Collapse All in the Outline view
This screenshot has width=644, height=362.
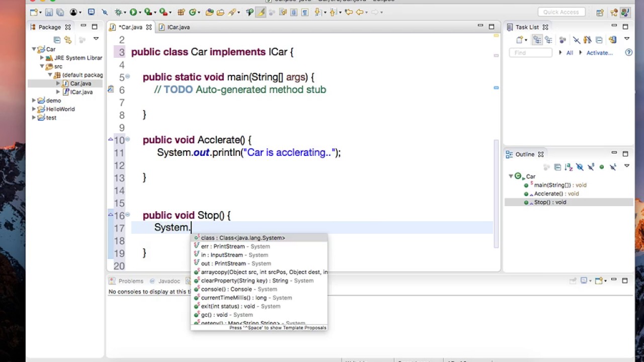click(557, 167)
